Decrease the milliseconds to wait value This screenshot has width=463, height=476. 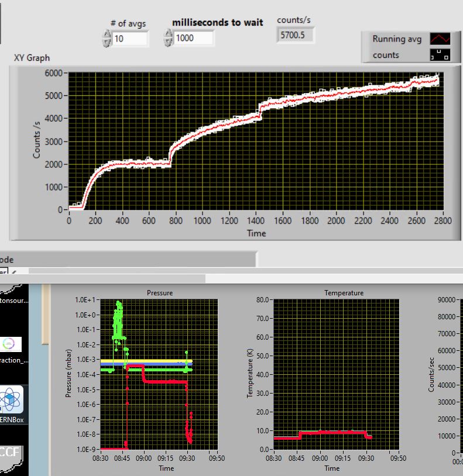coord(169,42)
